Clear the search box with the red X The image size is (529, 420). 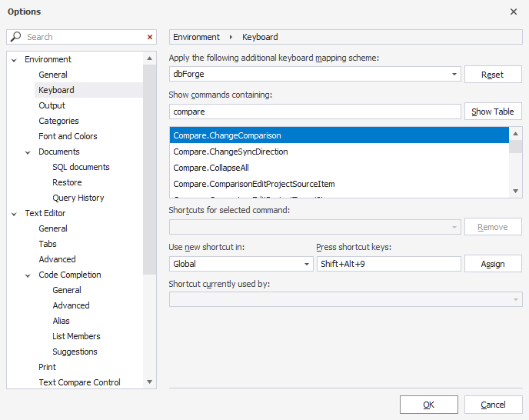click(x=150, y=37)
